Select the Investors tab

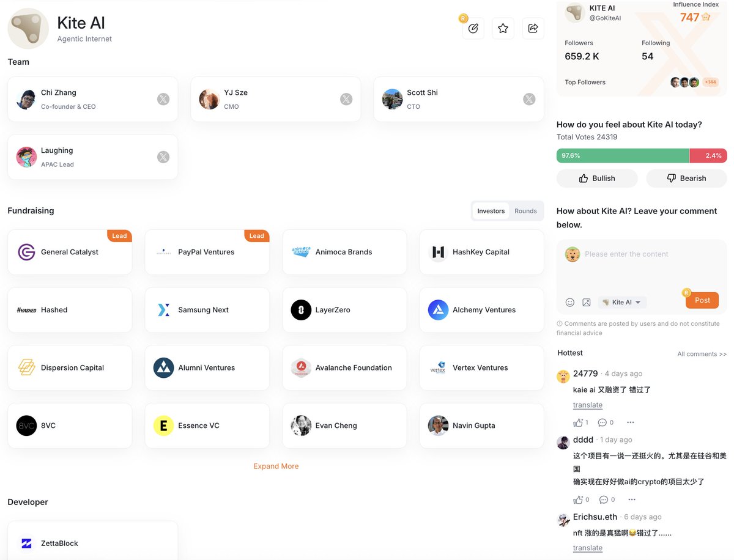[491, 211]
